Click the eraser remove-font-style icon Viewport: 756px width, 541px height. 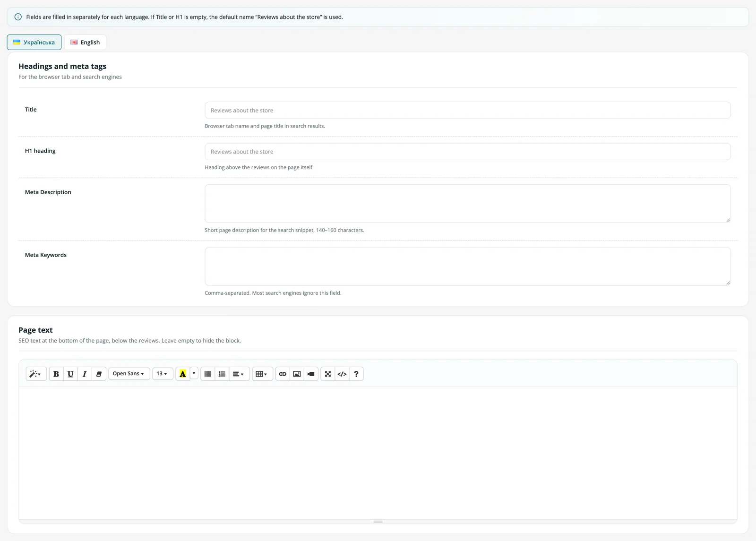click(99, 374)
